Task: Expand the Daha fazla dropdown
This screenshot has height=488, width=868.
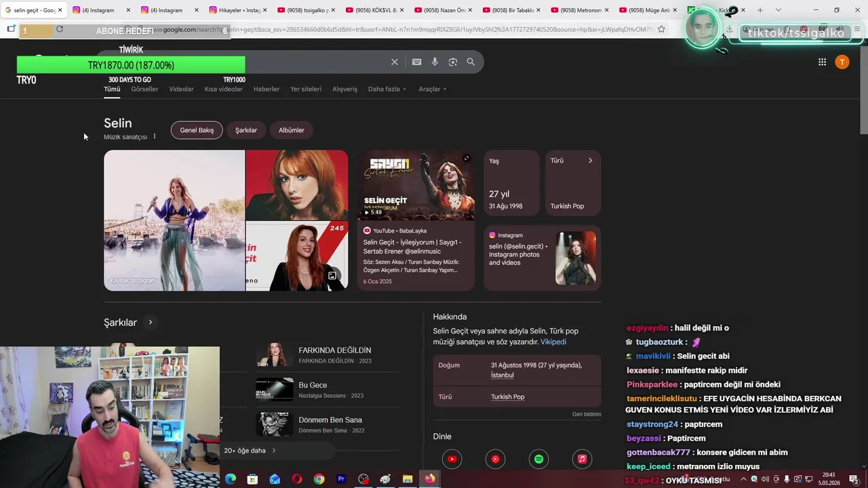Action: tap(387, 89)
